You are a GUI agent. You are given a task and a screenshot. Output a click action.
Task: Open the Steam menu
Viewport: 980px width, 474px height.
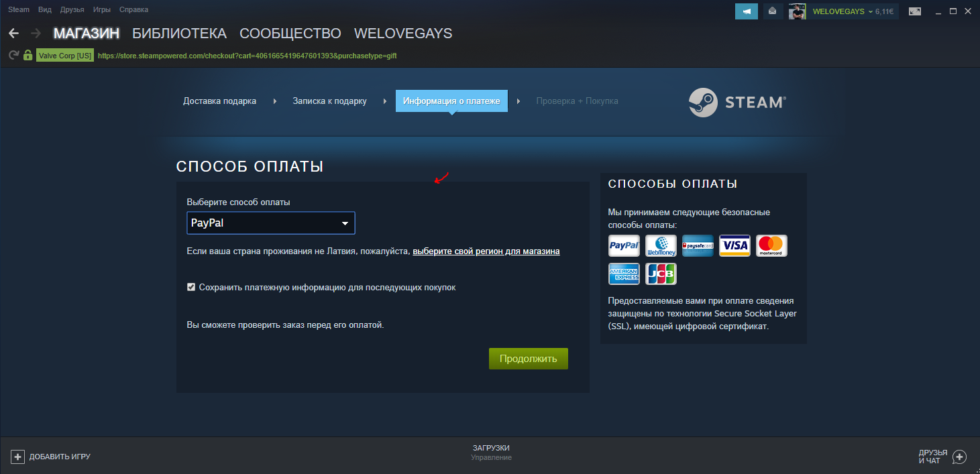click(19, 10)
